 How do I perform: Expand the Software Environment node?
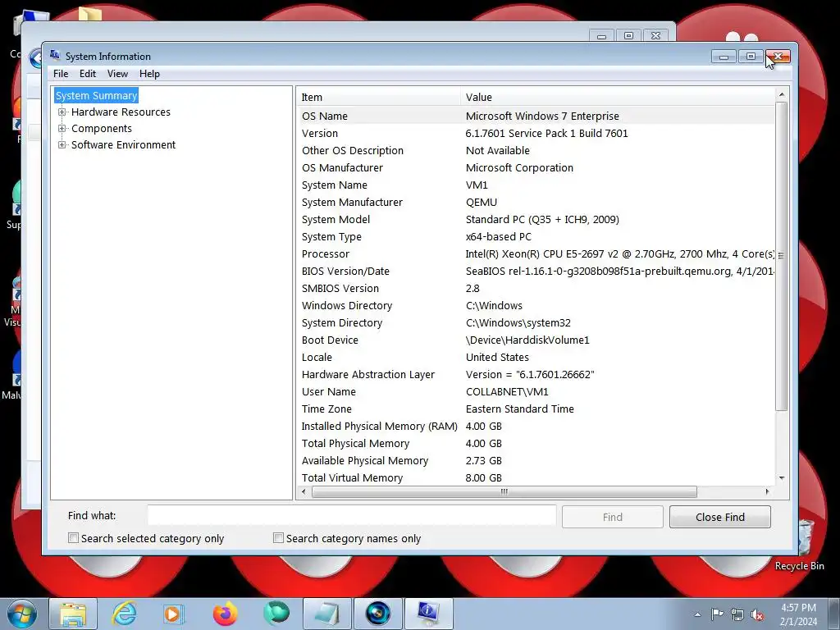pos(62,144)
